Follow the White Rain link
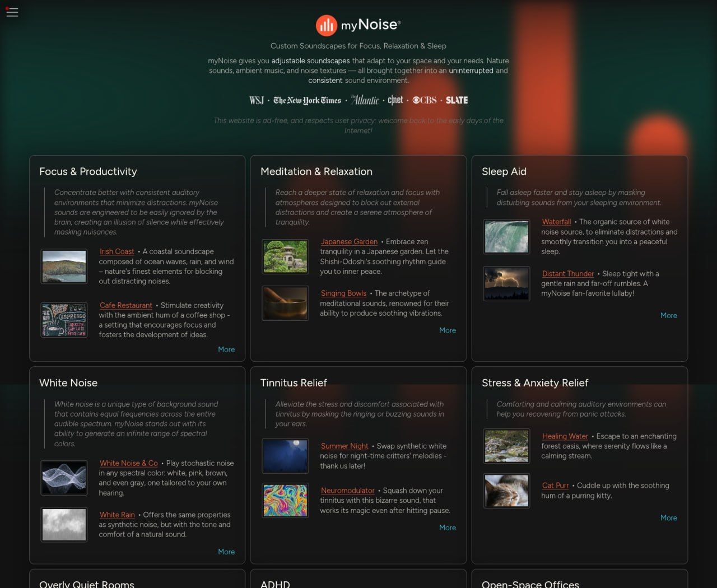717x588 pixels. pyautogui.click(x=117, y=515)
